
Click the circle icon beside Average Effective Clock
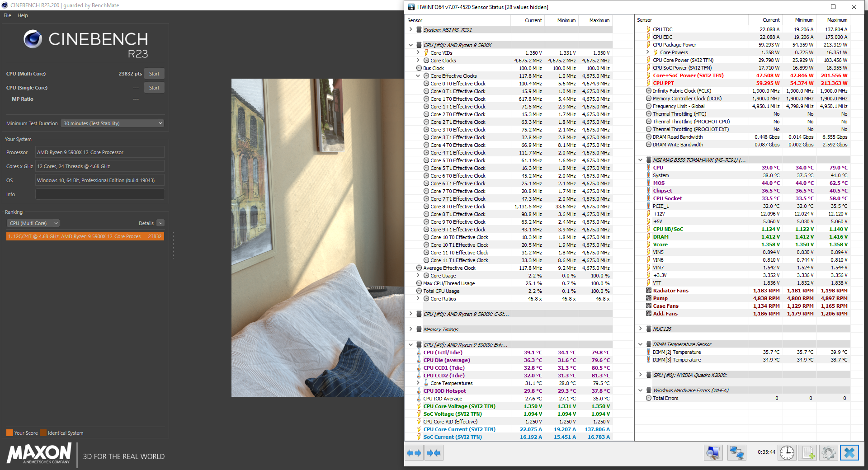(x=419, y=268)
